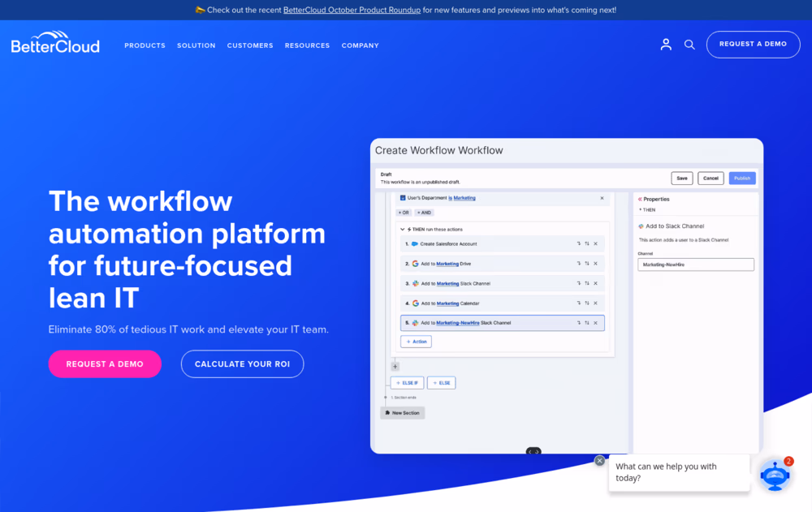Open the user account icon

click(x=666, y=45)
